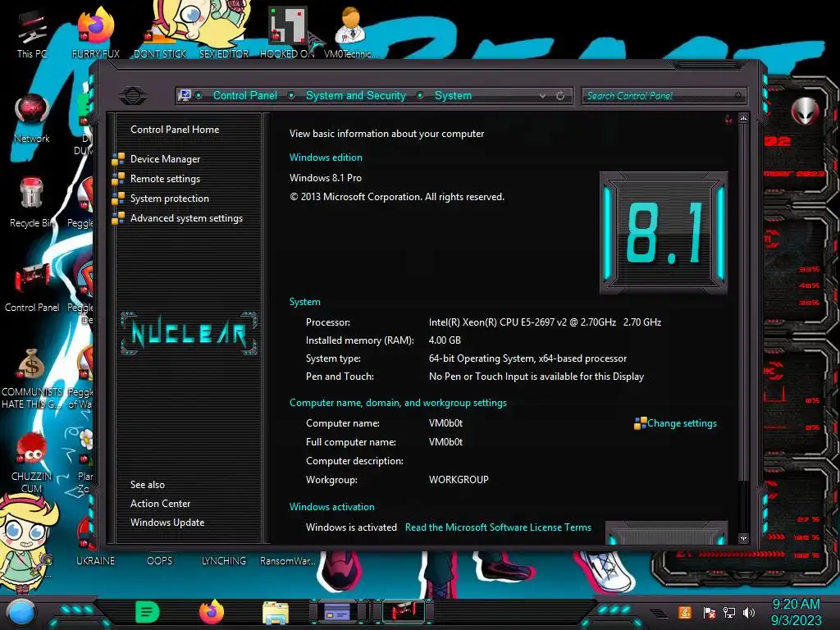Click System breadcrumb in address bar
The image size is (840, 630).
coord(453,95)
